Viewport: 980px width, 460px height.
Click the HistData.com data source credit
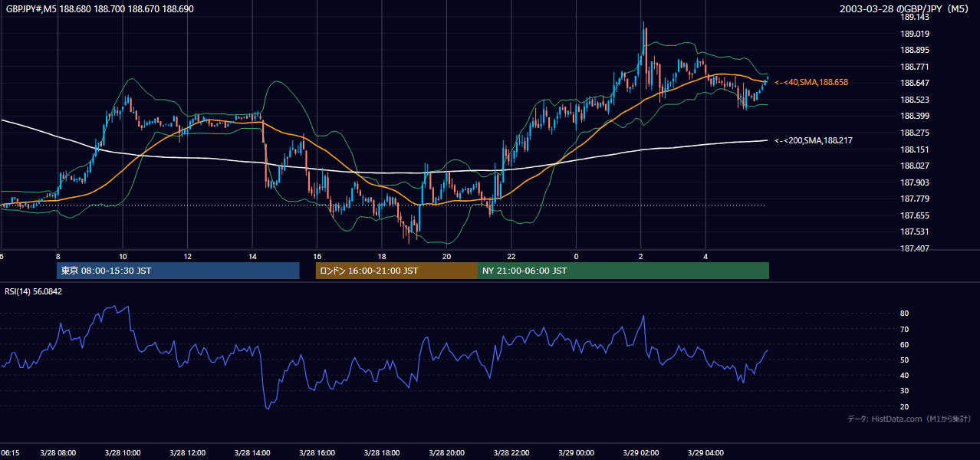[x=909, y=419]
